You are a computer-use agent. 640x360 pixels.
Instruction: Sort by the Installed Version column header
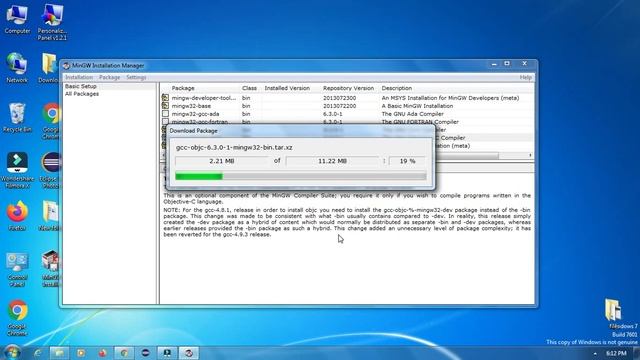(x=287, y=88)
